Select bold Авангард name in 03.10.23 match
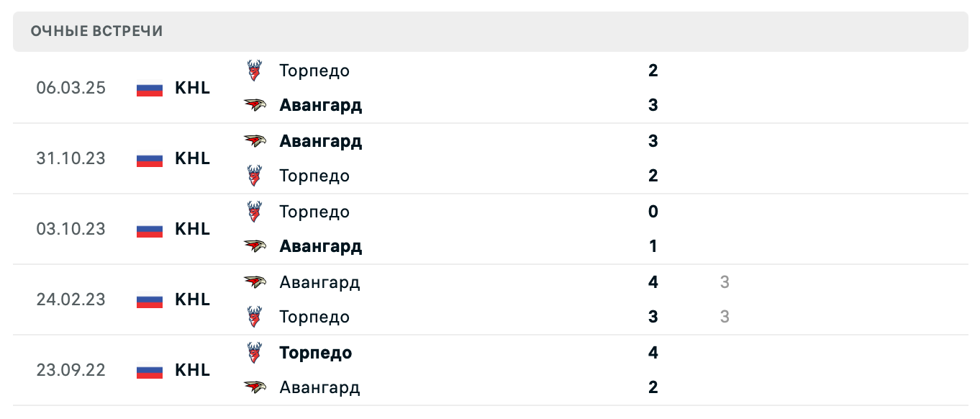Screen dimensions: 980x419 click(320, 246)
